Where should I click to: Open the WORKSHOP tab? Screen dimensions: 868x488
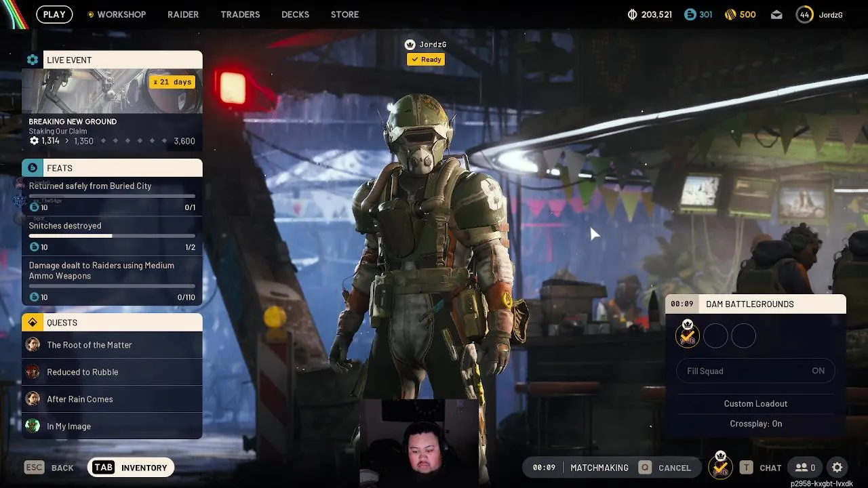(117, 14)
